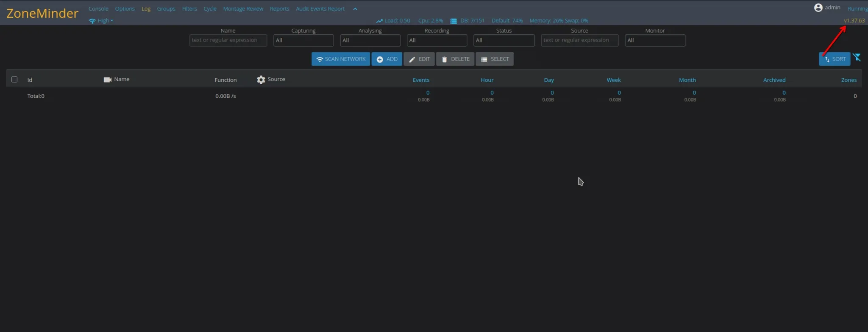The height and width of the screenshot is (332, 868).
Task: Click the Total:0 cell
Action: (x=36, y=96)
